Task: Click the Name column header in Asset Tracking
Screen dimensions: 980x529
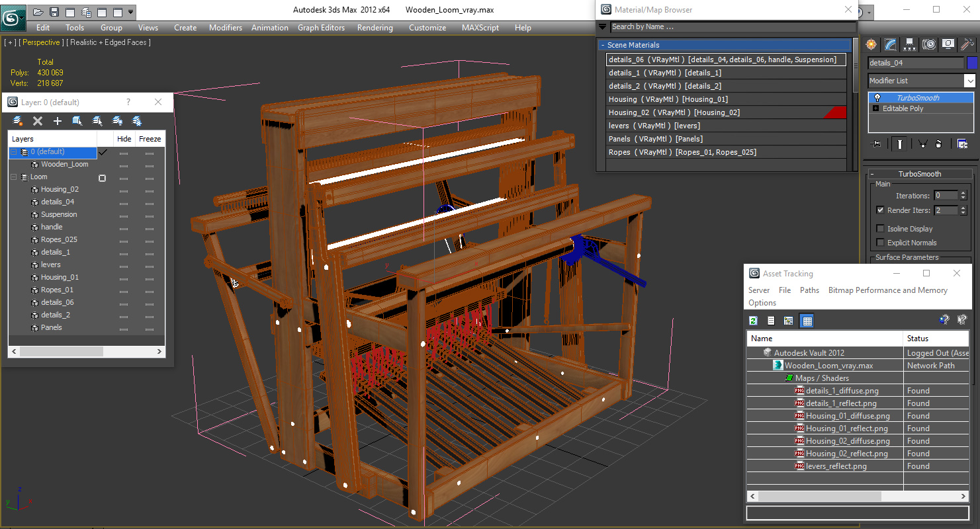Action: point(825,339)
